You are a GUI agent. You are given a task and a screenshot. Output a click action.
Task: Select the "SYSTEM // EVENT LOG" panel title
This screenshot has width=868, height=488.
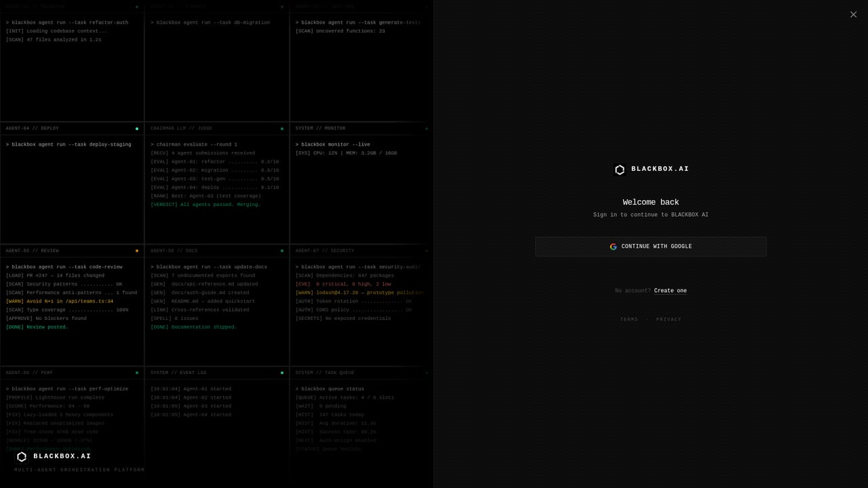(178, 373)
